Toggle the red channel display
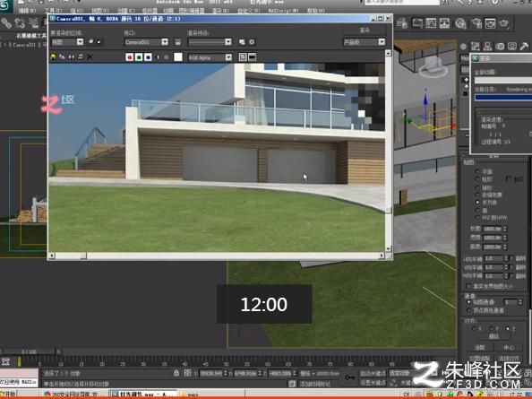The image size is (532, 399). tap(129, 57)
